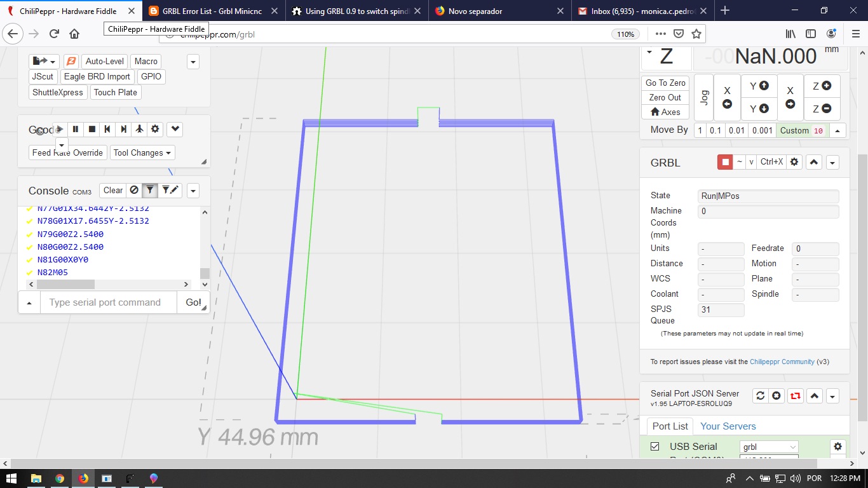Click the Gcode pause button
Screen dimensions: 868x488
(76, 129)
